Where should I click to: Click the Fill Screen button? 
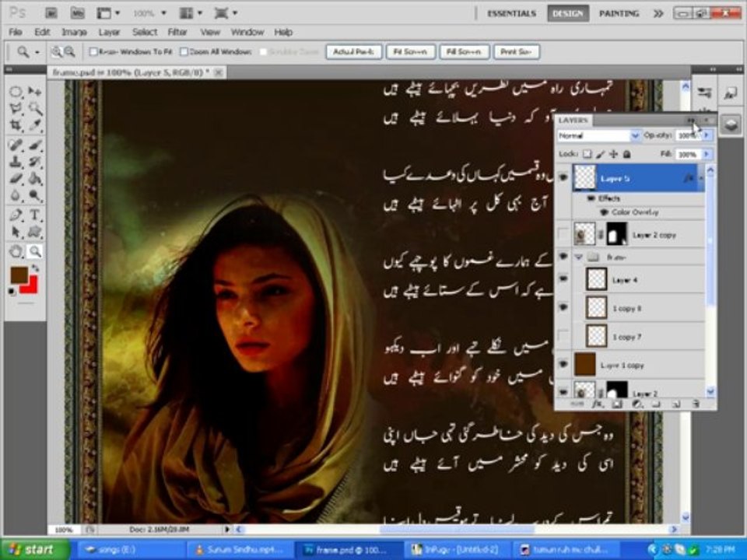(x=464, y=51)
